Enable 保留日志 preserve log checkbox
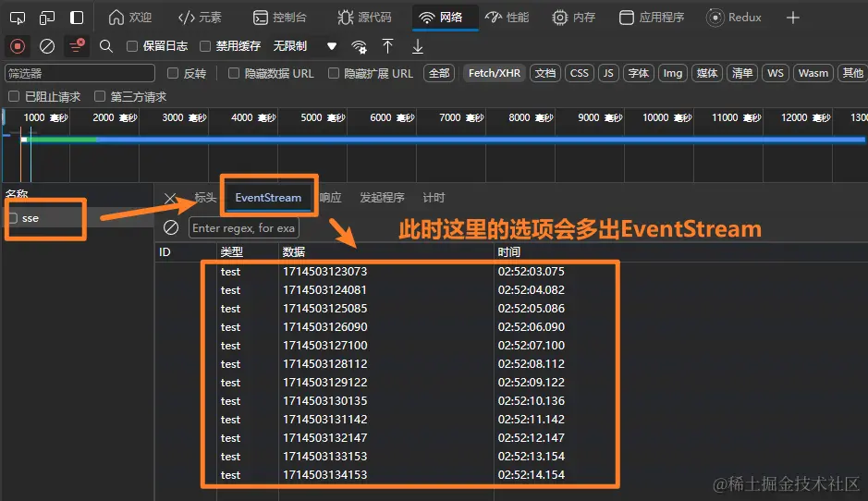Image resolution: width=868 pixels, height=501 pixels. [x=132, y=46]
